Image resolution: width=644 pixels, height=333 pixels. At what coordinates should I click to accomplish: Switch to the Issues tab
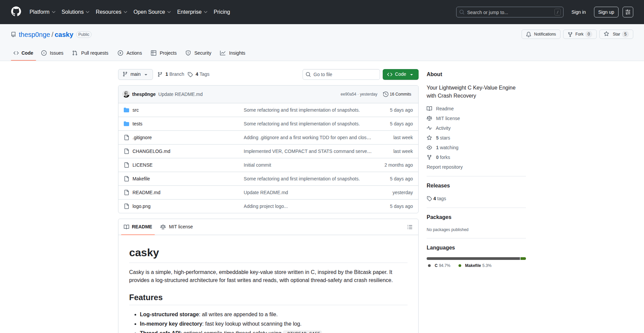click(x=52, y=53)
